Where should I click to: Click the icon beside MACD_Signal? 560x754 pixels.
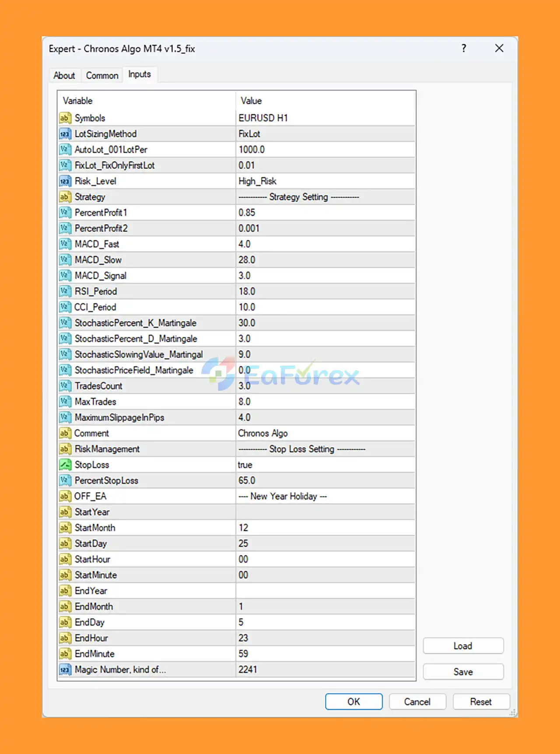(x=65, y=276)
